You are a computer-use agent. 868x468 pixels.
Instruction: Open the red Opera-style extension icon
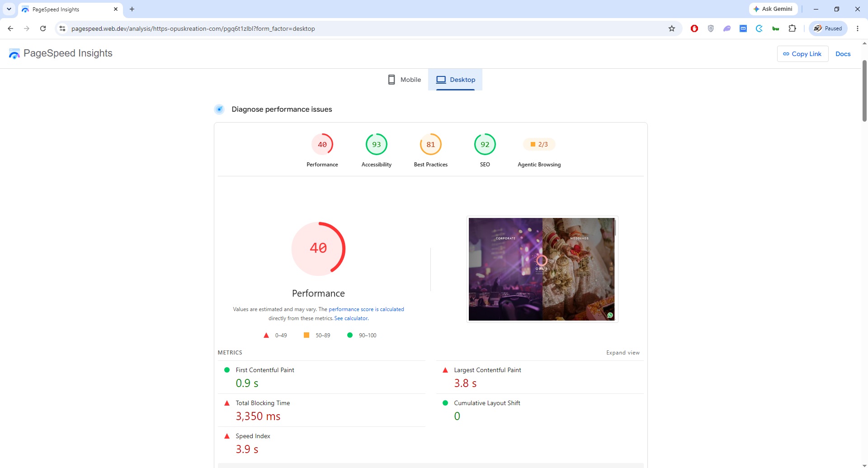point(694,28)
